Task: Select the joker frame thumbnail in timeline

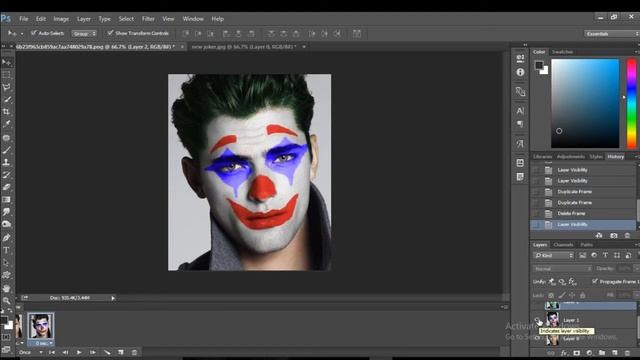Action: pos(40,326)
